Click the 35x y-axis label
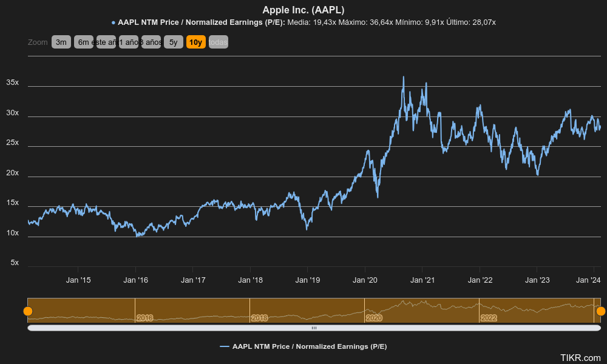The height and width of the screenshot is (364, 607). coord(12,83)
